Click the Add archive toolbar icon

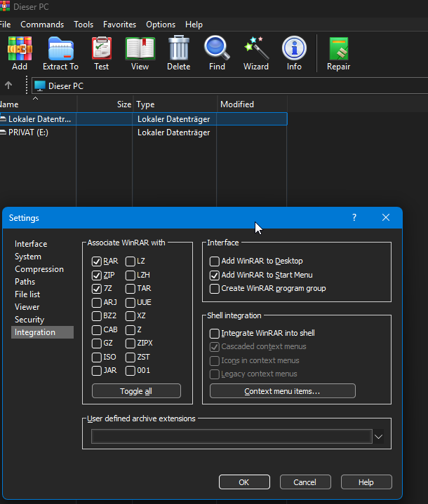pos(20,48)
